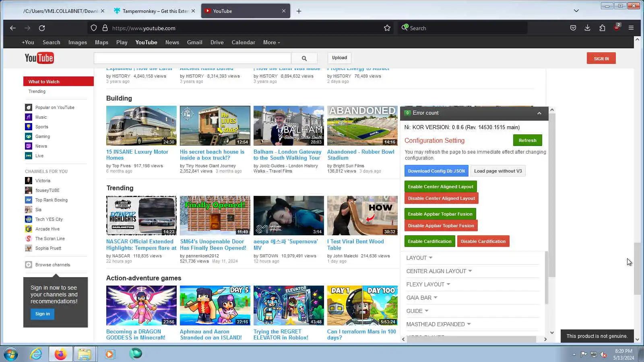644x362 pixels.
Task: Open the 15 INSANE Luxury Motor Homes thumbnail
Action: point(141,125)
